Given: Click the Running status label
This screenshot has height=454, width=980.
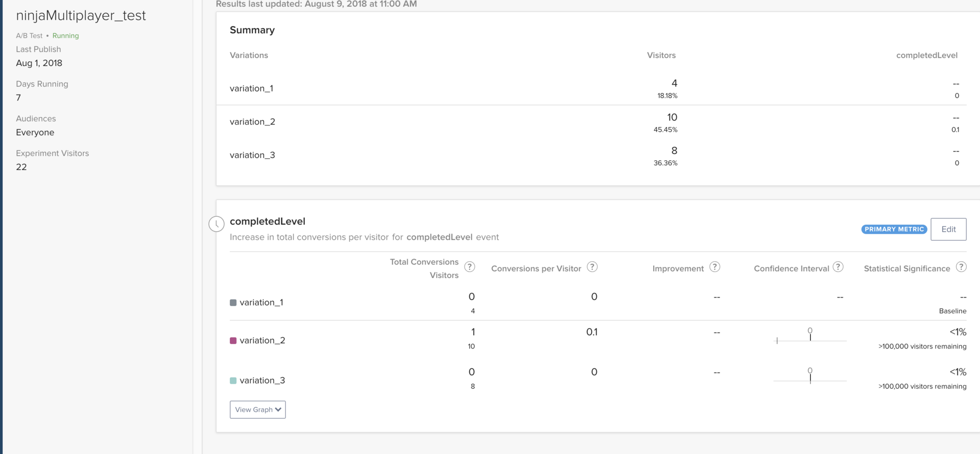Looking at the screenshot, I should click(x=66, y=36).
